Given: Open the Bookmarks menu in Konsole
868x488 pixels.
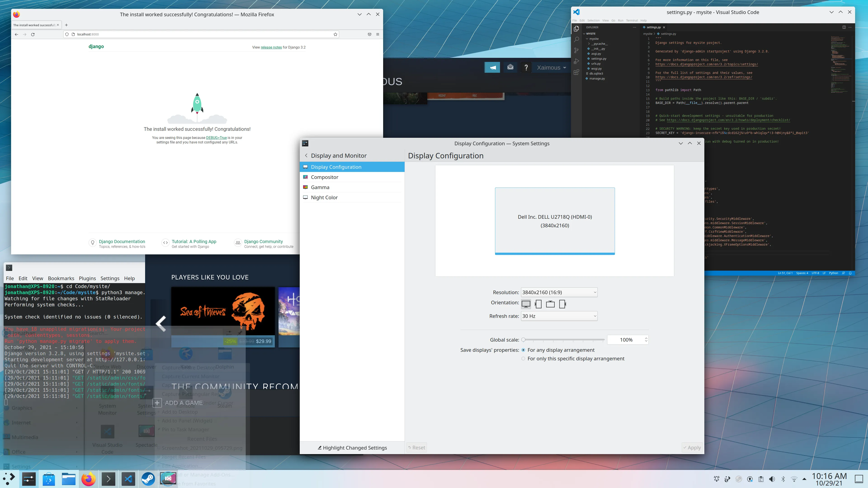Looking at the screenshot, I should point(61,279).
